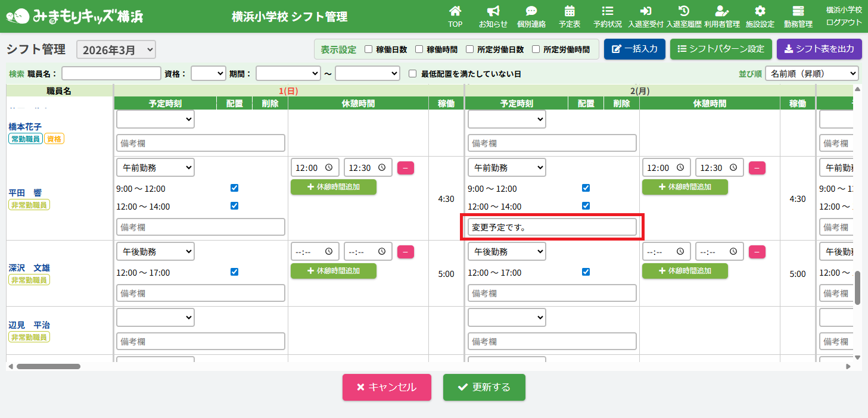The height and width of the screenshot is (418, 868).
Task: Expand the 並び順 sort order dropdown
Action: [x=811, y=73]
